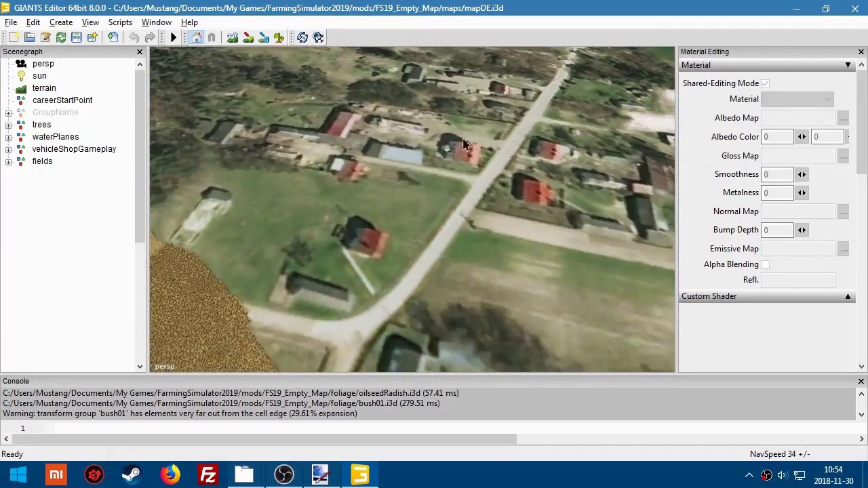
Task: Create a new scene with New icon
Action: [14, 37]
